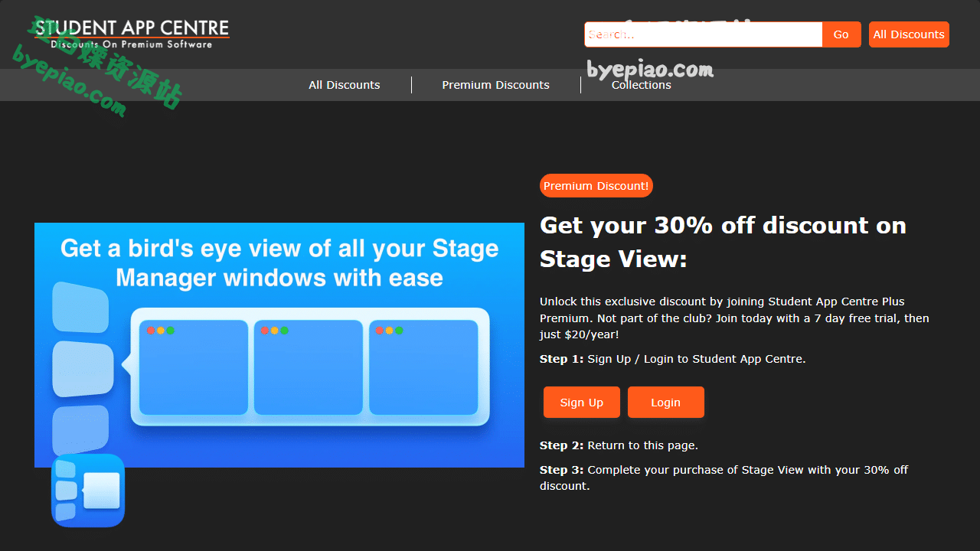Open Premium Discounts navigation item

(x=495, y=85)
